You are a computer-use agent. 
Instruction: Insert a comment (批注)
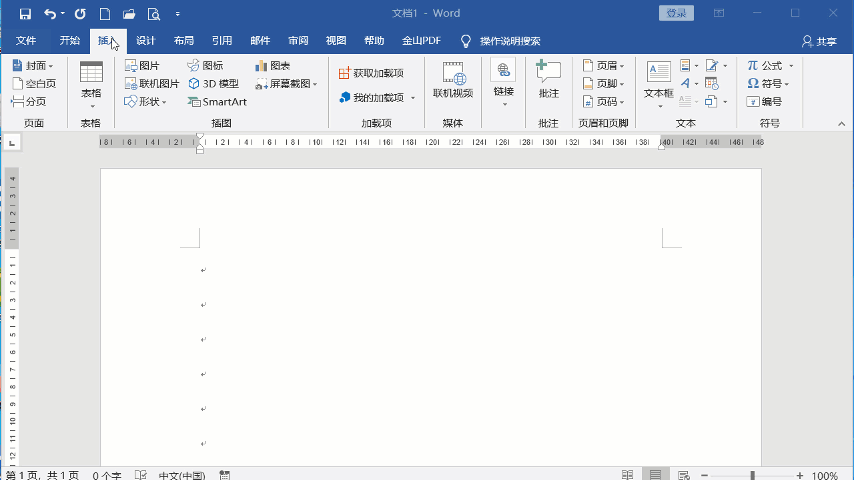click(x=548, y=80)
